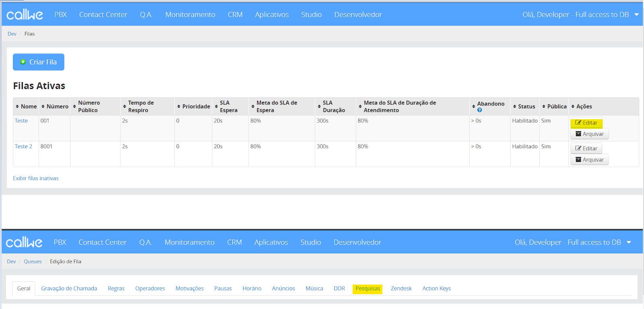This screenshot has width=644, height=309.
Task: Archive the Teste 2 queue
Action: coord(589,160)
